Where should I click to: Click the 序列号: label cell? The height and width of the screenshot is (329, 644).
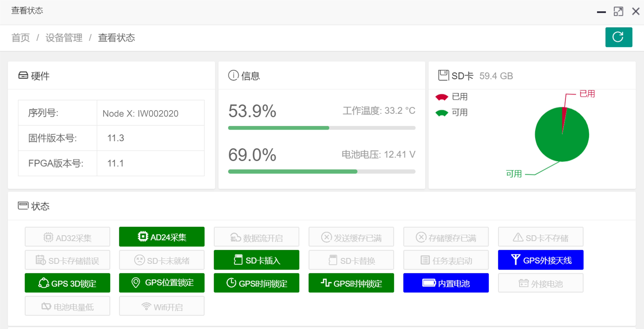(x=57, y=113)
